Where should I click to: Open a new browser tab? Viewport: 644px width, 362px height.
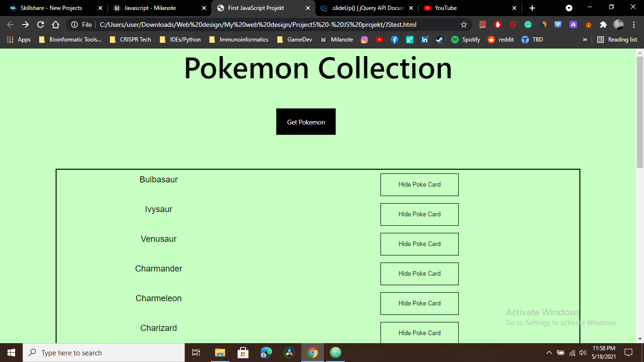tap(532, 8)
